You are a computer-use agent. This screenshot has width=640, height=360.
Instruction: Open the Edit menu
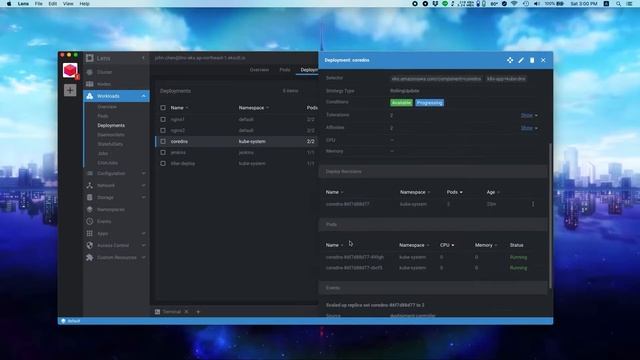coord(53,4)
